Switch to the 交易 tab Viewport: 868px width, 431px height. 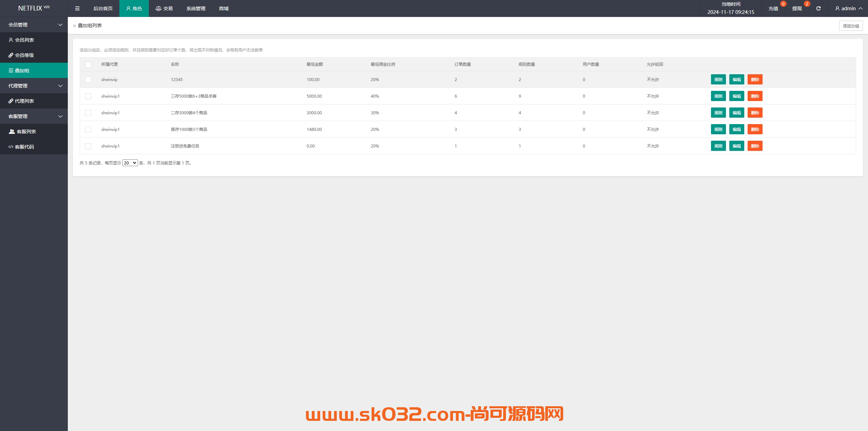[x=164, y=8]
